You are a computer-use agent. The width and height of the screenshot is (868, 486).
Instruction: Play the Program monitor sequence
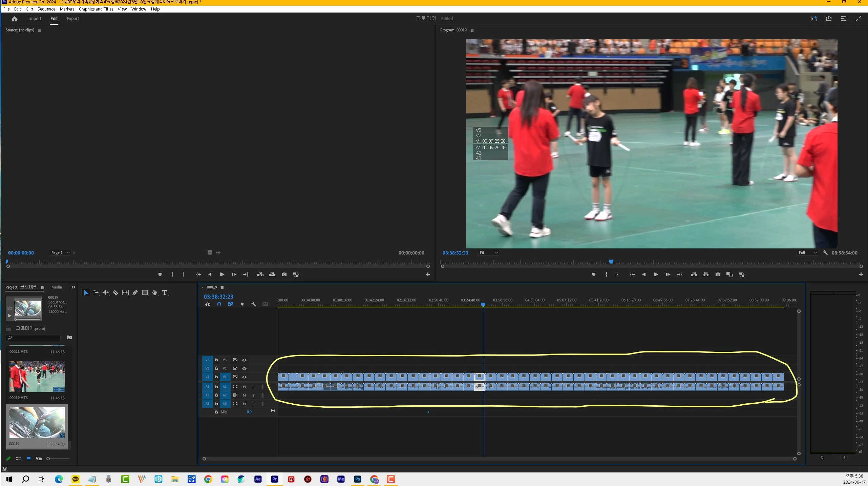point(656,275)
